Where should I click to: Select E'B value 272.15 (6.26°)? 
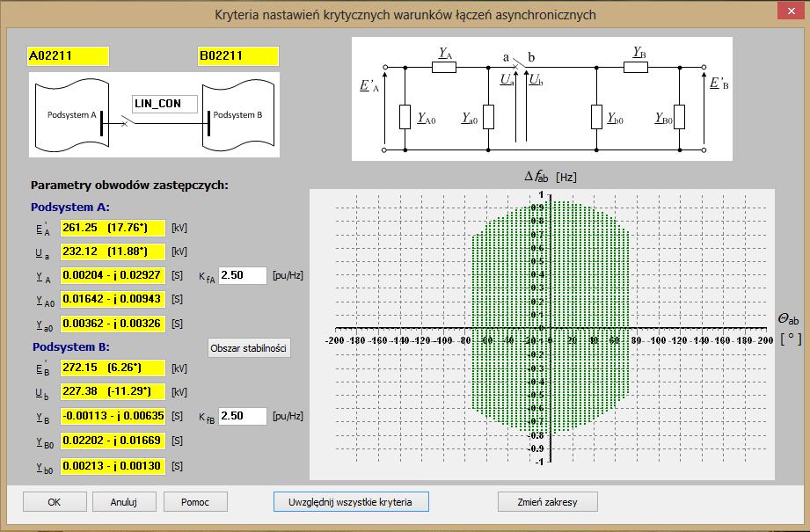[x=113, y=368]
